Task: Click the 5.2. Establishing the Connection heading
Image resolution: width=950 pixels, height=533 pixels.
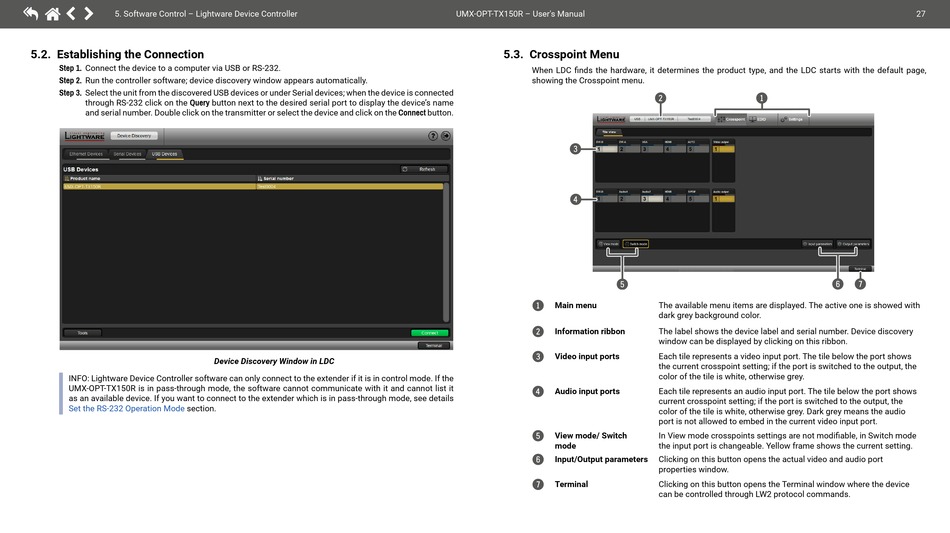Action: [118, 55]
